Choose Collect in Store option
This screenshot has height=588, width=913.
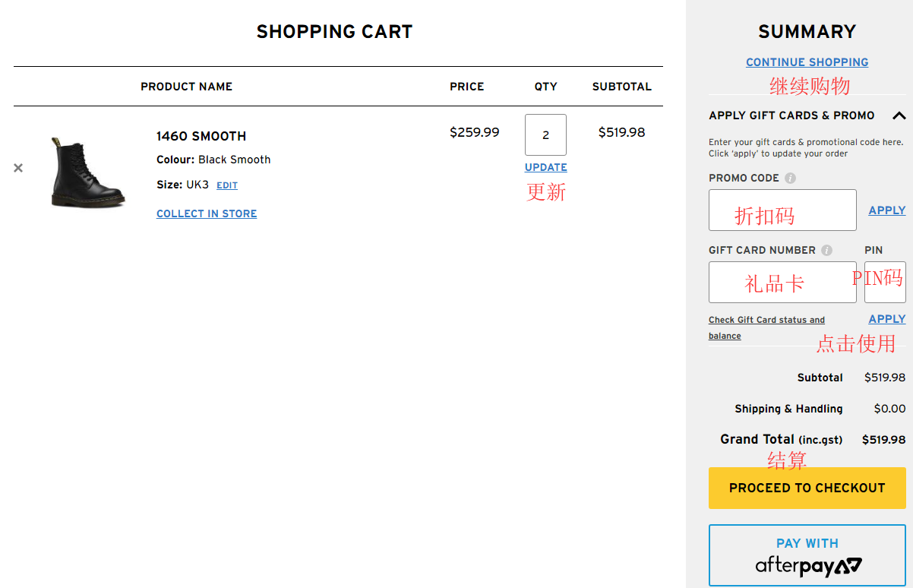click(x=207, y=214)
